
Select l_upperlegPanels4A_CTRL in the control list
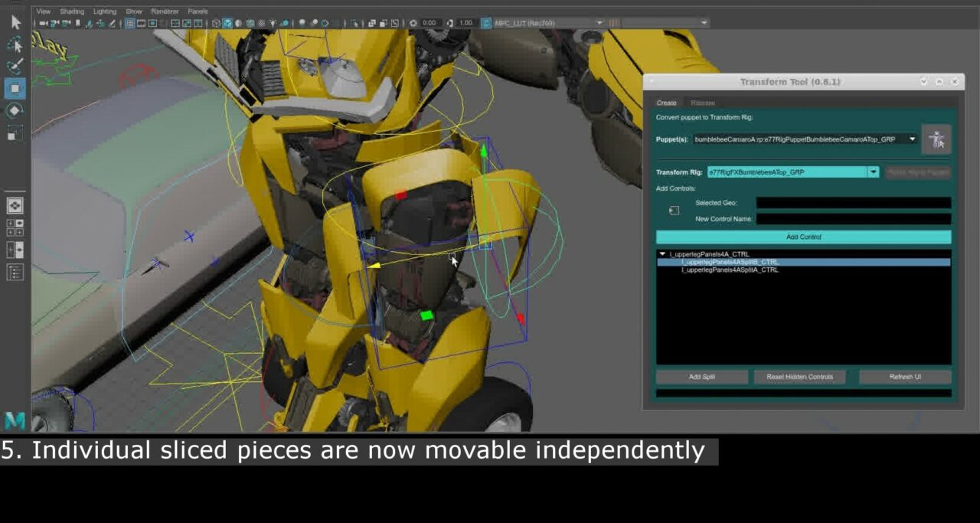tap(710, 254)
